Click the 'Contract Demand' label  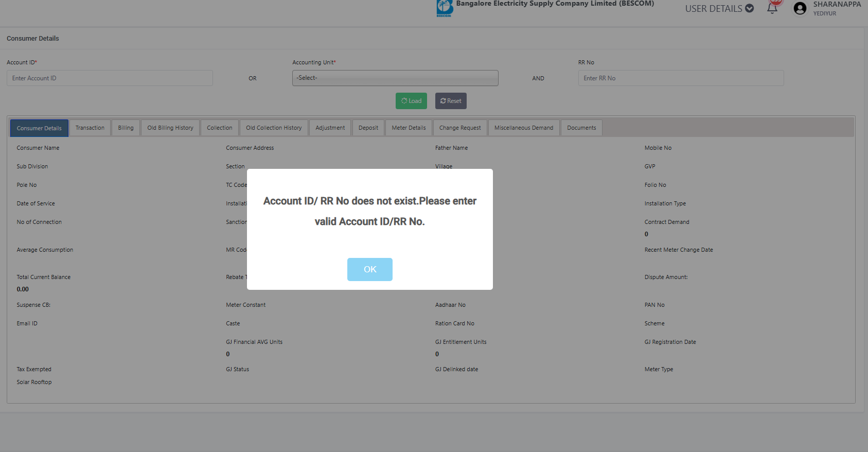pos(667,222)
